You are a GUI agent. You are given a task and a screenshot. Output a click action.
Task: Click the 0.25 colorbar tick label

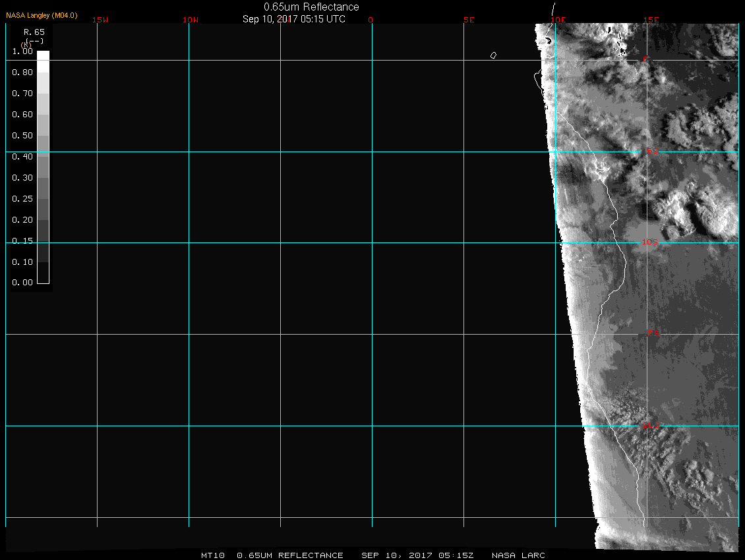pyautogui.click(x=22, y=199)
